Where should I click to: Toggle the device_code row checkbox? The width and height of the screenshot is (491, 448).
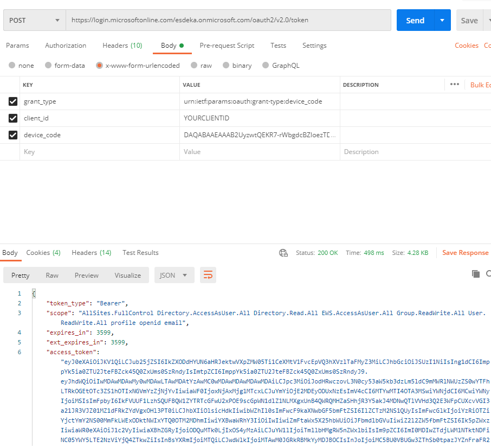tap(13, 135)
